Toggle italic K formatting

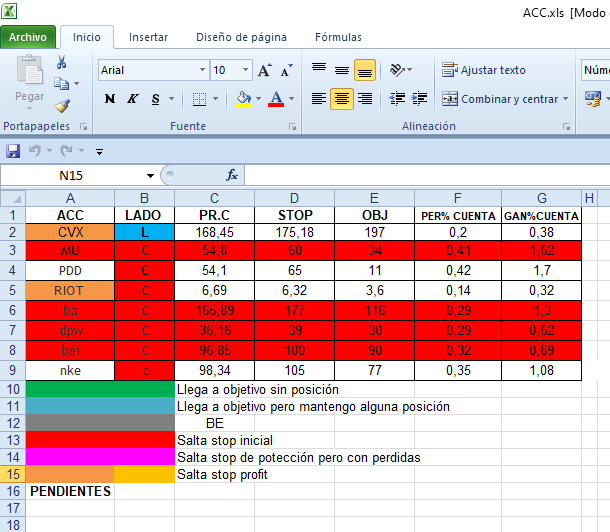click(x=133, y=99)
